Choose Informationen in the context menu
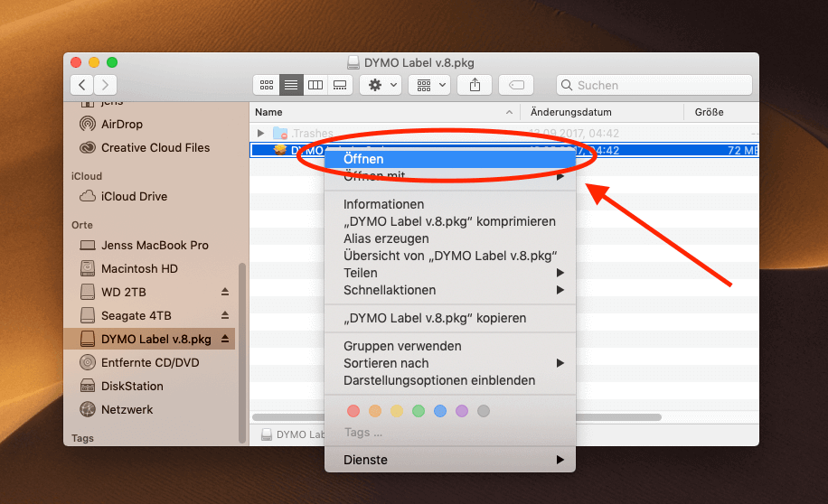Image resolution: width=828 pixels, height=504 pixels. pyautogui.click(x=450, y=204)
